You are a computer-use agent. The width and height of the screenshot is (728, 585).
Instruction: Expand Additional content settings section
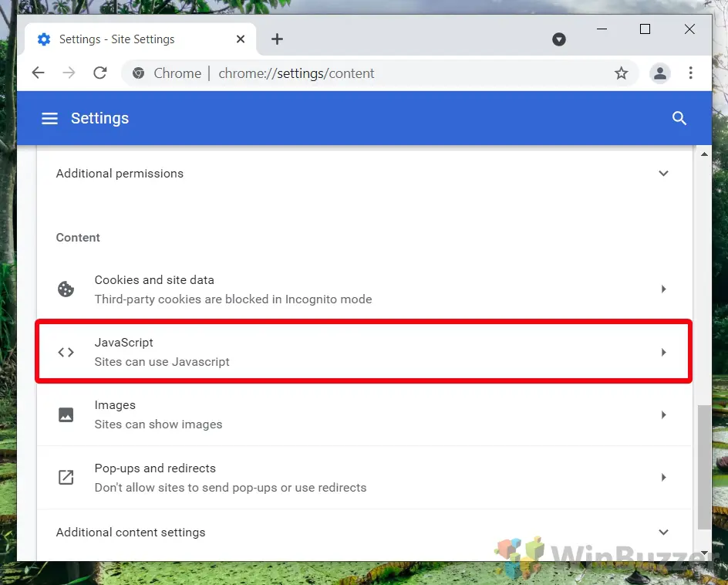(x=663, y=533)
